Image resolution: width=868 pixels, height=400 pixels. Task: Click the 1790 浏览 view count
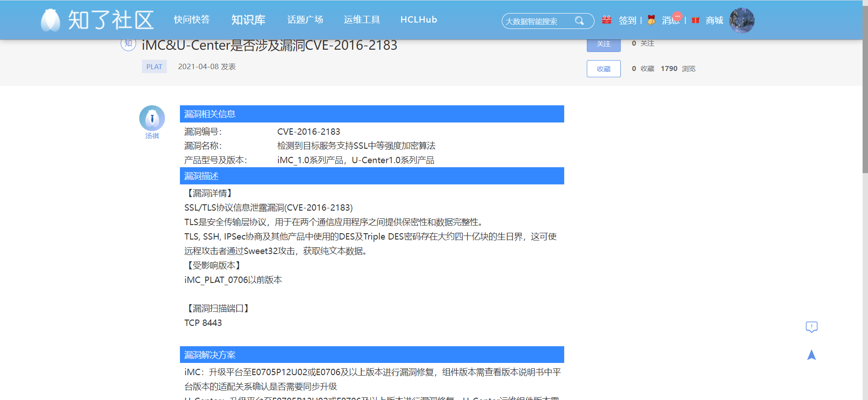coord(678,69)
